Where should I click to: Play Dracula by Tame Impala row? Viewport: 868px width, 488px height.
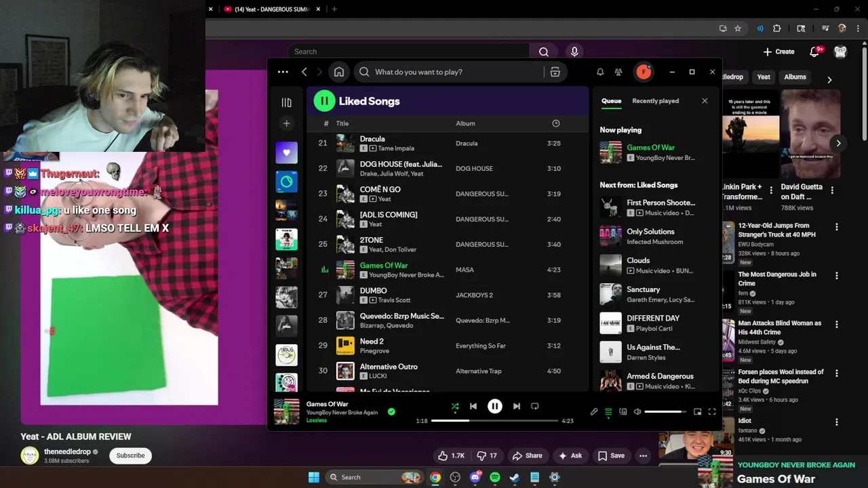(447, 143)
